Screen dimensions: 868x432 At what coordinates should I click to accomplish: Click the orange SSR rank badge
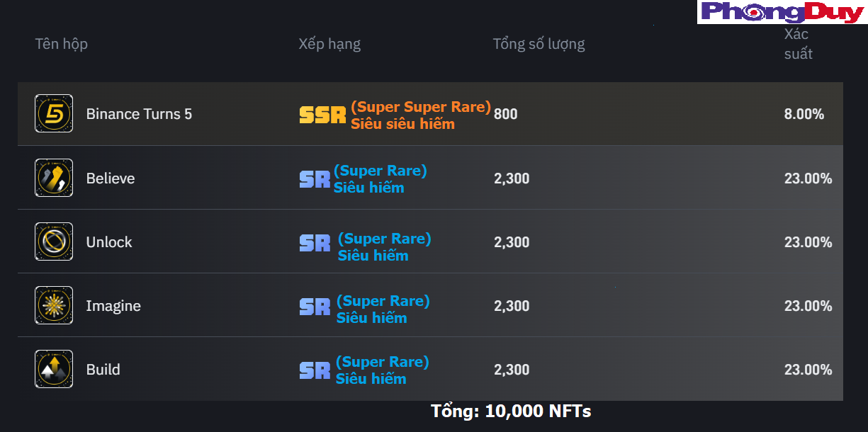[322, 115]
